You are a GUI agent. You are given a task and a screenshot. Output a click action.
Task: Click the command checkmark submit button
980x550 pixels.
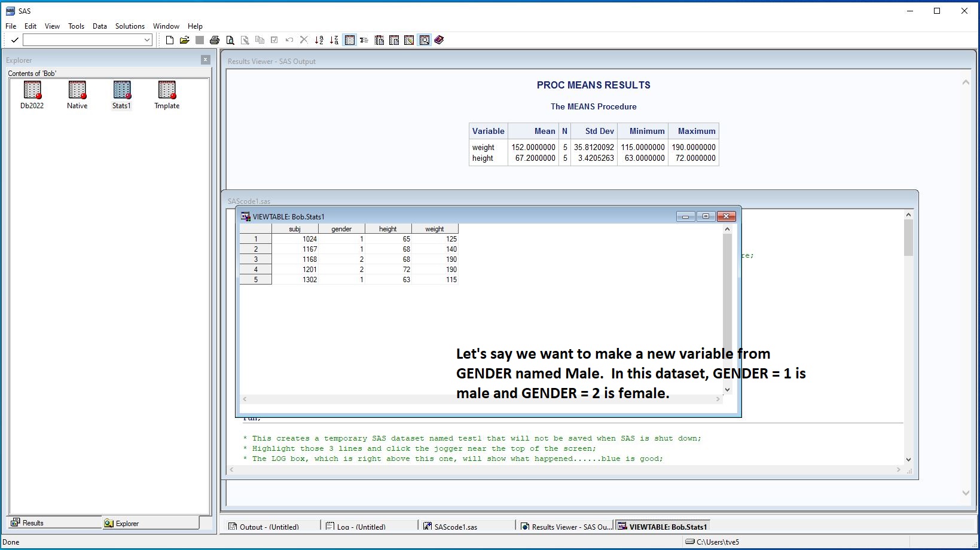pyautogui.click(x=15, y=40)
